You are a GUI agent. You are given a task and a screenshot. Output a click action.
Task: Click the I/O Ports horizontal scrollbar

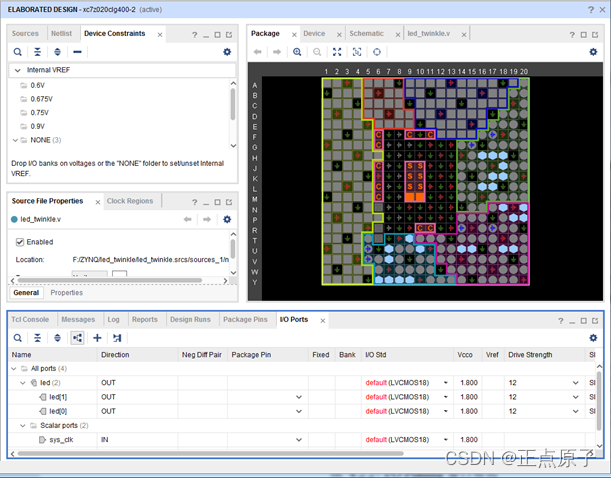[210, 453]
